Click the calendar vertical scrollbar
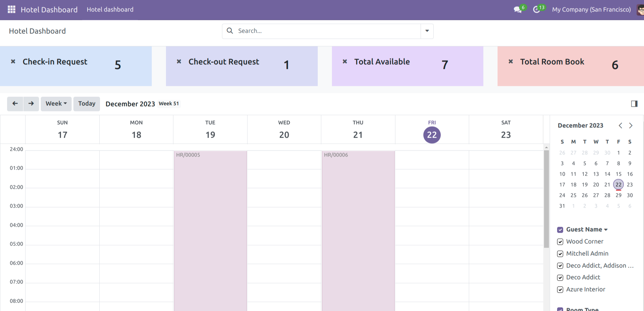644x311 pixels. click(x=546, y=199)
